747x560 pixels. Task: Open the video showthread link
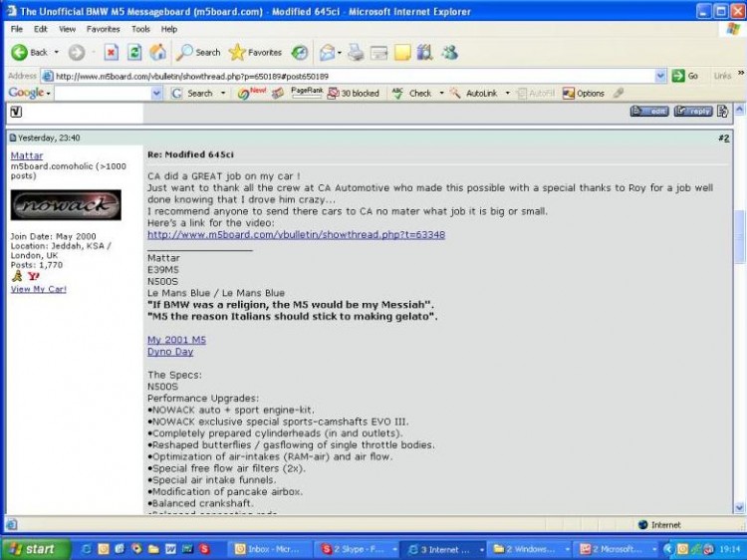pos(296,235)
